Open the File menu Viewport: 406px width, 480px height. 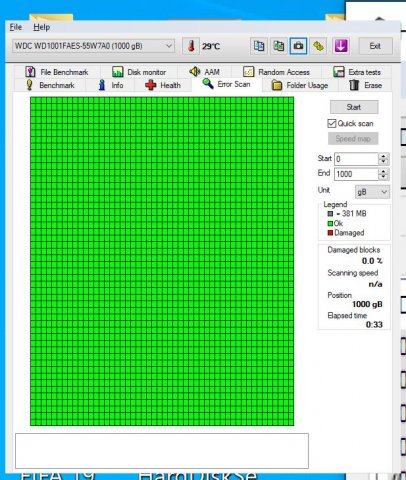[16, 27]
